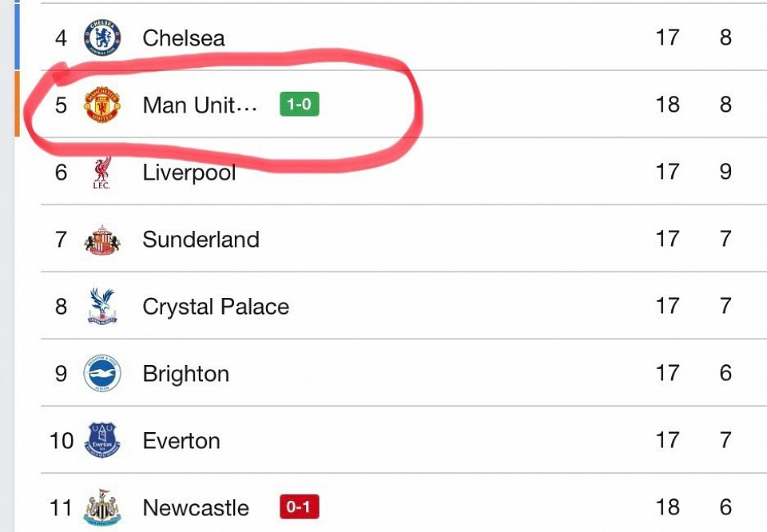Click Man United's matches played value 18
Screen dimensions: 767x532
click(668, 105)
